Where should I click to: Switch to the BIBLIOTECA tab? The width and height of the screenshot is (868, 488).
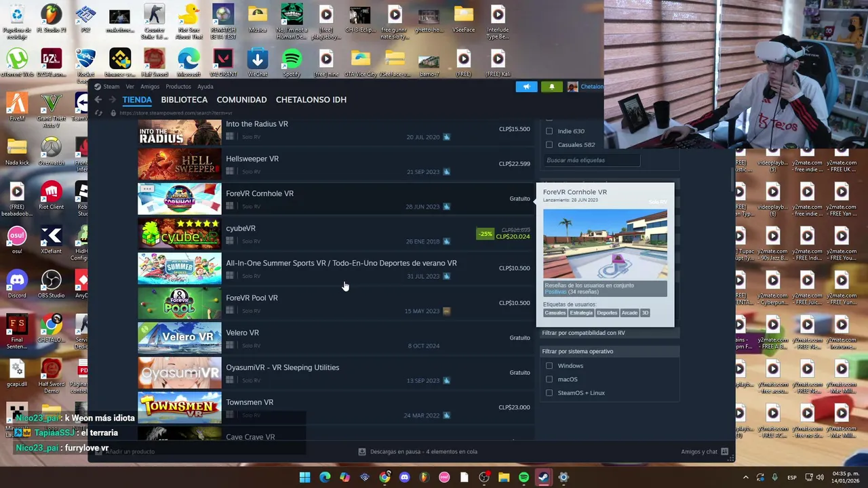pos(184,100)
